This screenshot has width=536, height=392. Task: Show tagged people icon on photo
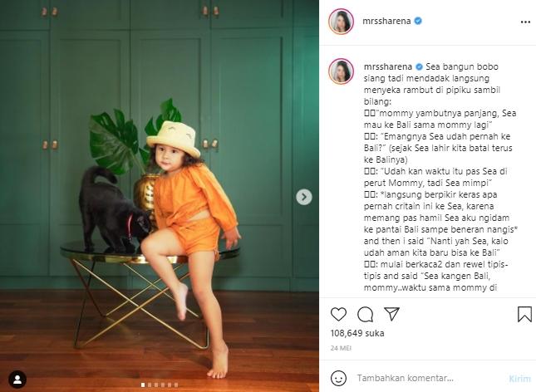click(17, 380)
